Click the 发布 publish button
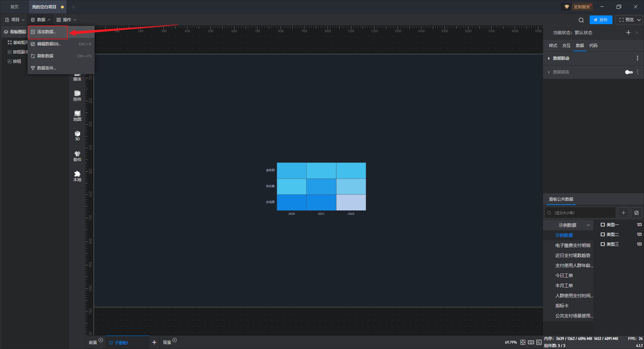 (601, 20)
